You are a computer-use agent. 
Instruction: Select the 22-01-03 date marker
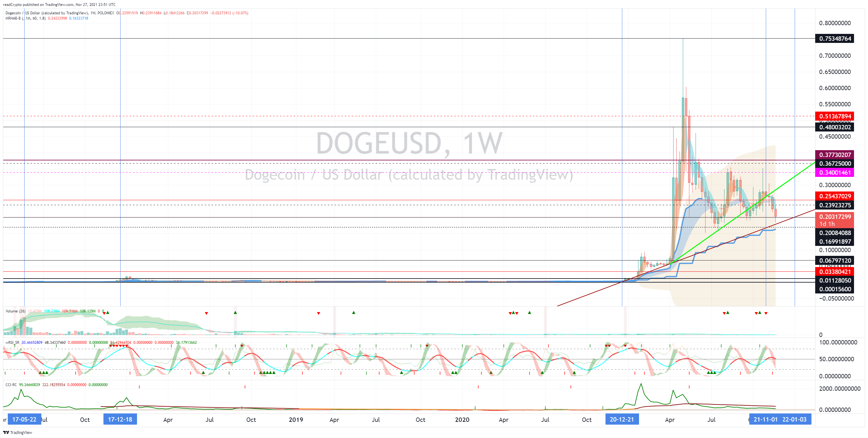pyautogui.click(x=795, y=419)
